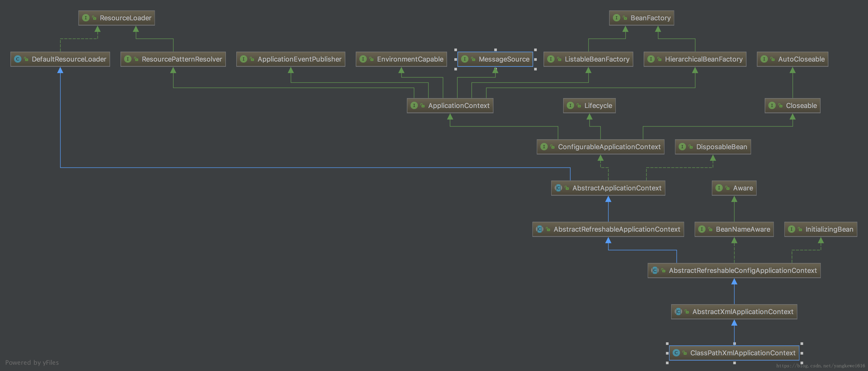The image size is (868, 371).
Task: Select the ResourceLoader interface node
Action: coord(117,18)
